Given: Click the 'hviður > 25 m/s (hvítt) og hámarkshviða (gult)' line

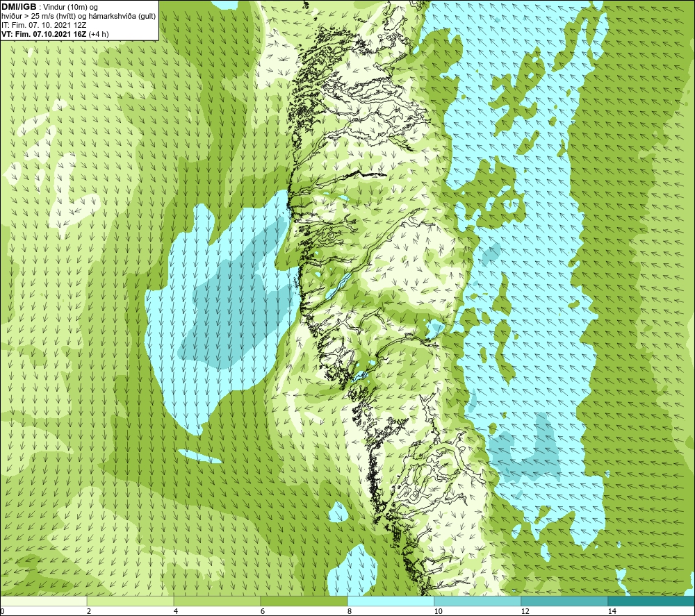Looking at the screenshot, I should tap(79, 16).
